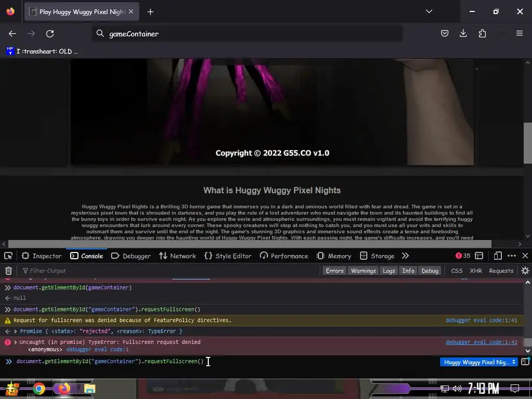This screenshot has height=399, width=532.
Task: Open the Style Editor tab
Action: [228, 256]
